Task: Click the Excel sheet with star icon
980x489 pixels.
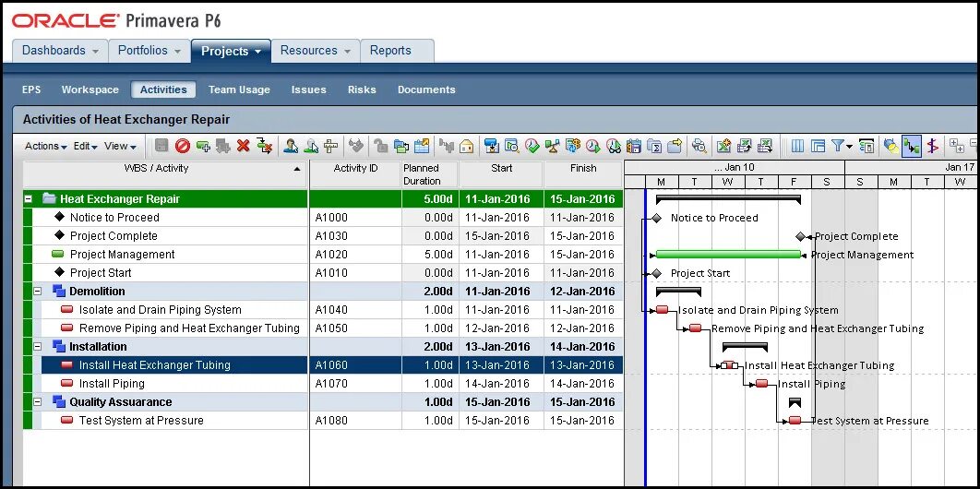Action: coord(723,146)
